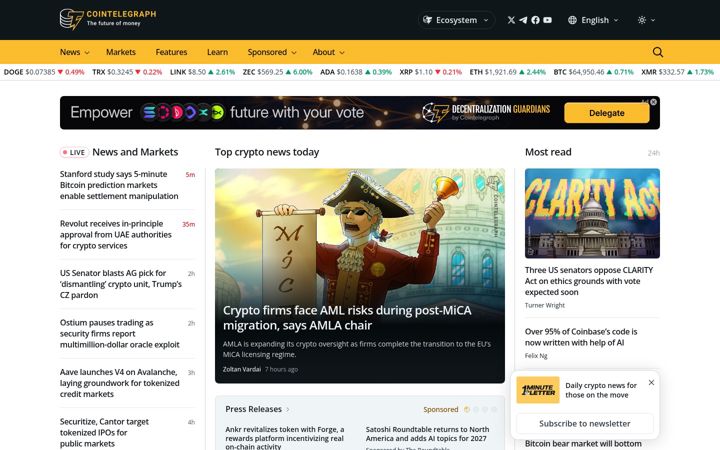Open the Cointelegraph logo homepage link
720x450 pixels.
point(108,19)
